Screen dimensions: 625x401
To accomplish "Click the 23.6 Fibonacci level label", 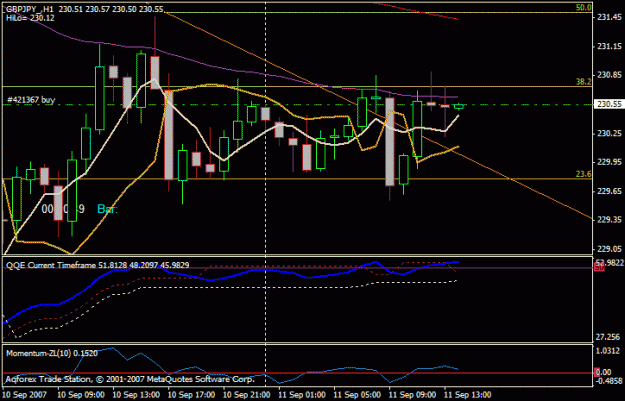I will pyautogui.click(x=584, y=174).
